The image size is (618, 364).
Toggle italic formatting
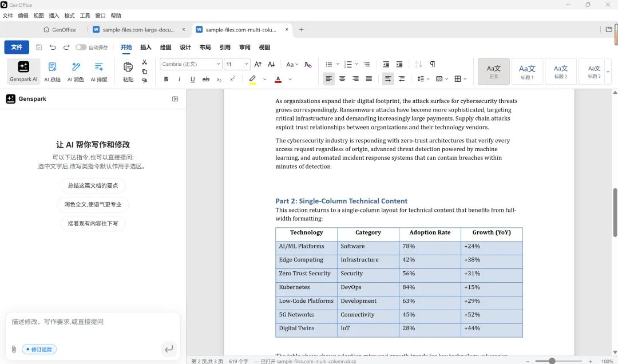coord(179,80)
